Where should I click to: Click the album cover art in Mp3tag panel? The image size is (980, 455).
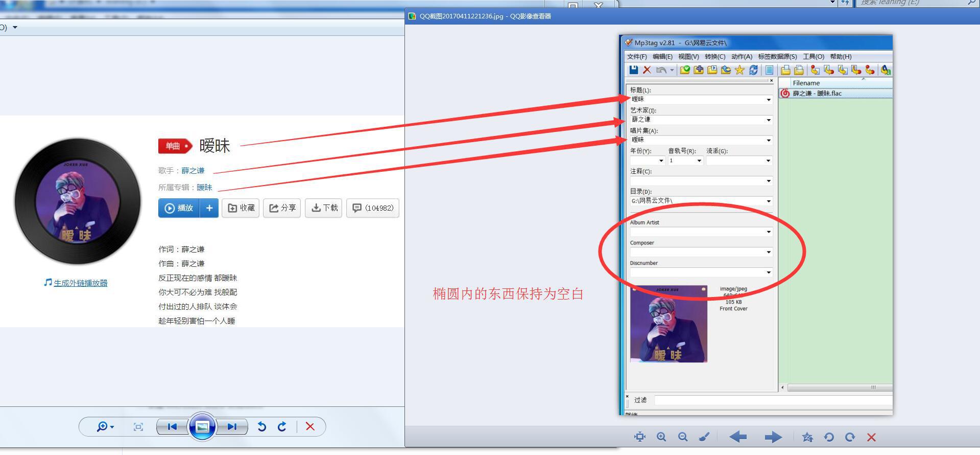pos(668,324)
